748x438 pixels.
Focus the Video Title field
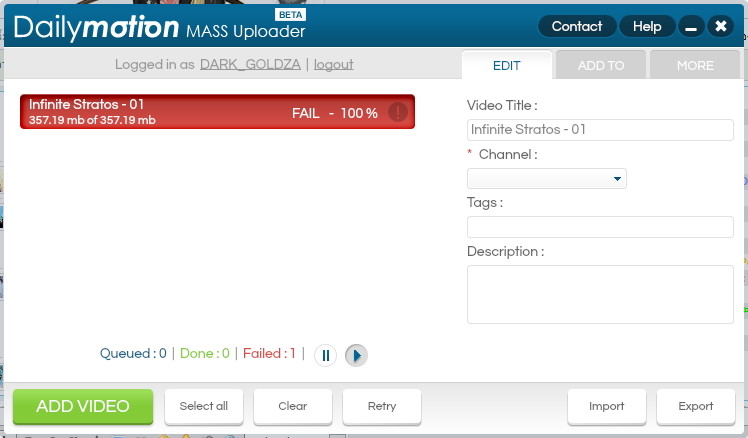(x=600, y=130)
